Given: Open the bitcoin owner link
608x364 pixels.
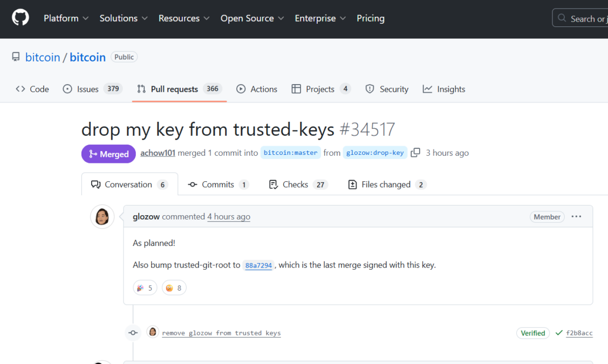Looking at the screenshot, I should tap(43, 57).
